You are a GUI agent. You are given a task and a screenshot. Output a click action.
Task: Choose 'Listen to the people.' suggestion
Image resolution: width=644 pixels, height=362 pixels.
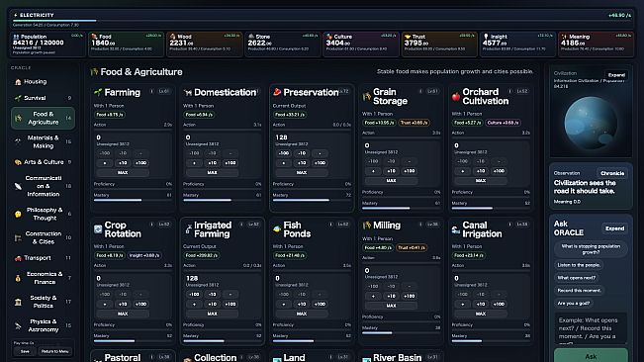point(579,265)
